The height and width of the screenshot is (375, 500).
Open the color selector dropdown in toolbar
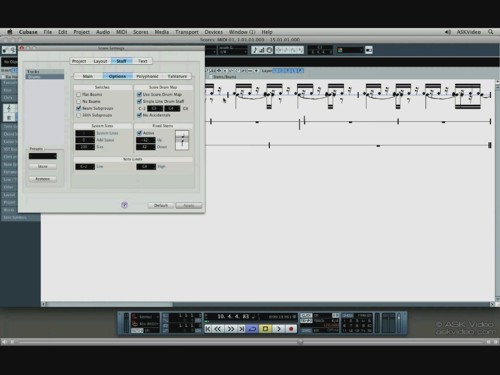pyautogui.click(x=350, y=50)
